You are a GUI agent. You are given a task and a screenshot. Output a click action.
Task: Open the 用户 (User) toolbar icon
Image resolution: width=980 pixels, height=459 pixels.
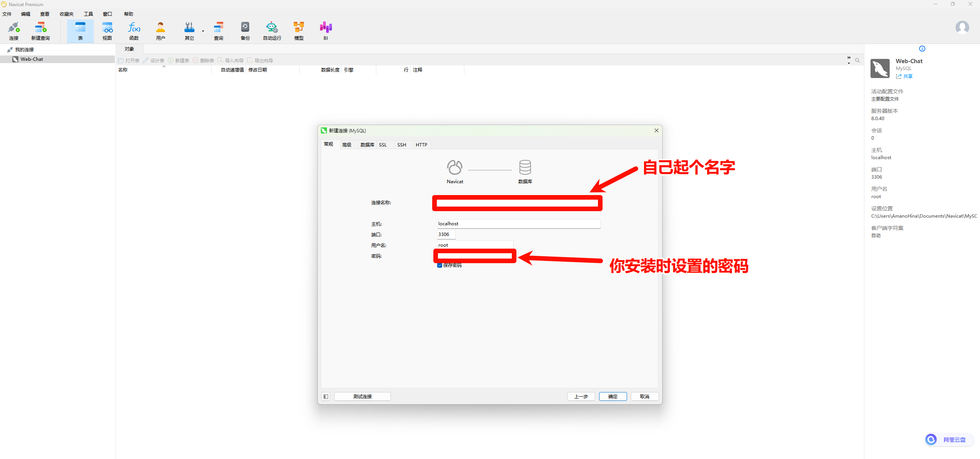pos(161,31)
